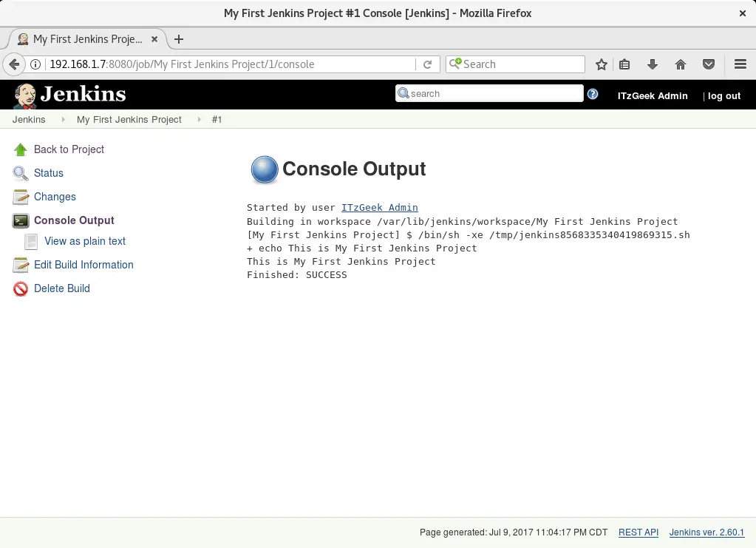
Task: Click the search engine magnifier icon in Firefox search
Action: (455, 64)
